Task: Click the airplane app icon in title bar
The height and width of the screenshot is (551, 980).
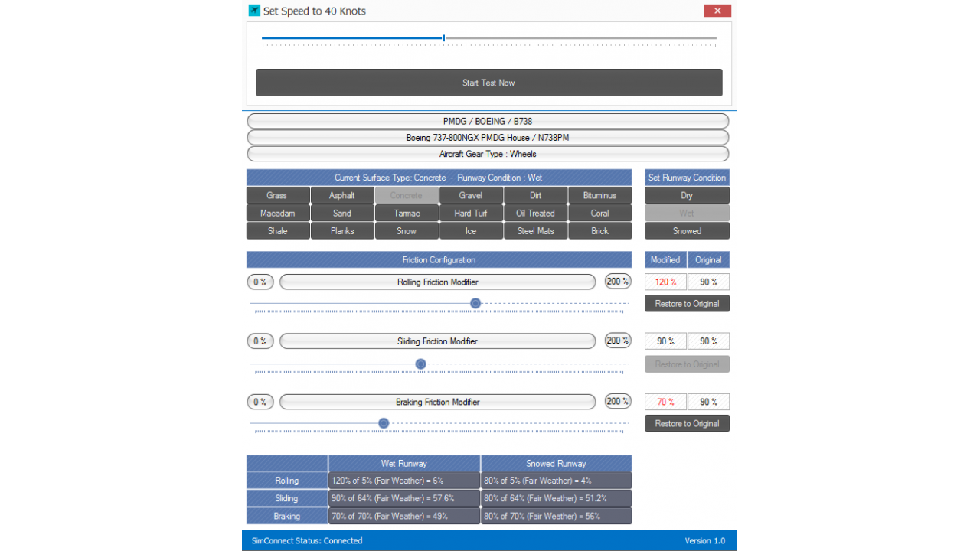Action: 254,11
